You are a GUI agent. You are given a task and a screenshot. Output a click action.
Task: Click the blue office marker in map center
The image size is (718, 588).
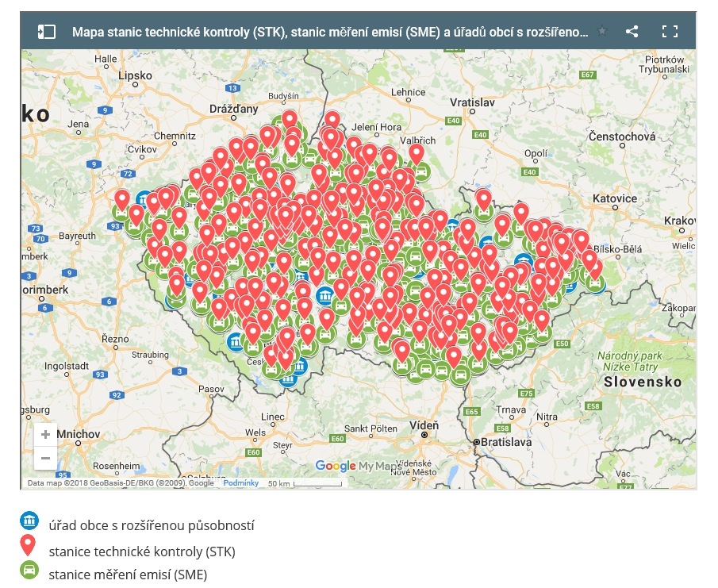pyautogui.click(x=324, y=296)
